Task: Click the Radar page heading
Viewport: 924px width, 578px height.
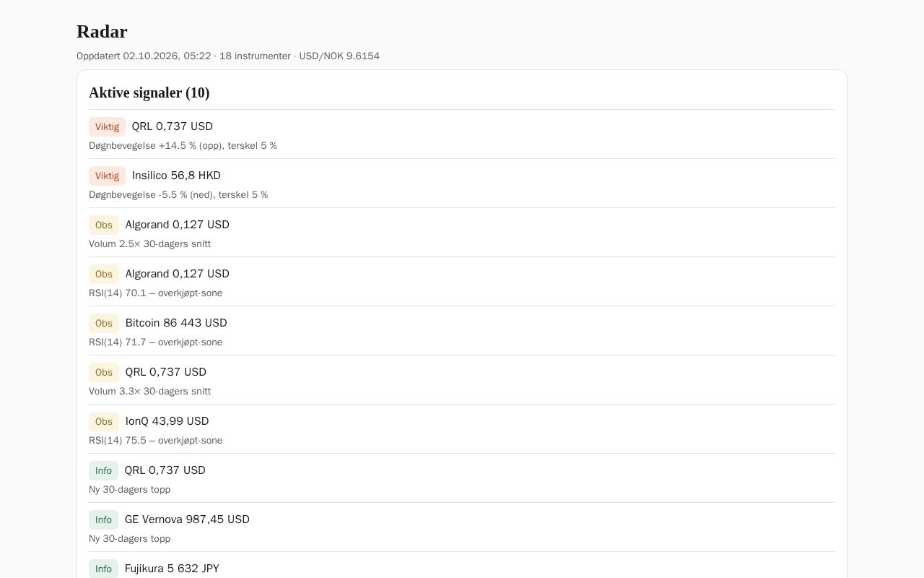Action: pyautogui.click(x=102, y=32)
